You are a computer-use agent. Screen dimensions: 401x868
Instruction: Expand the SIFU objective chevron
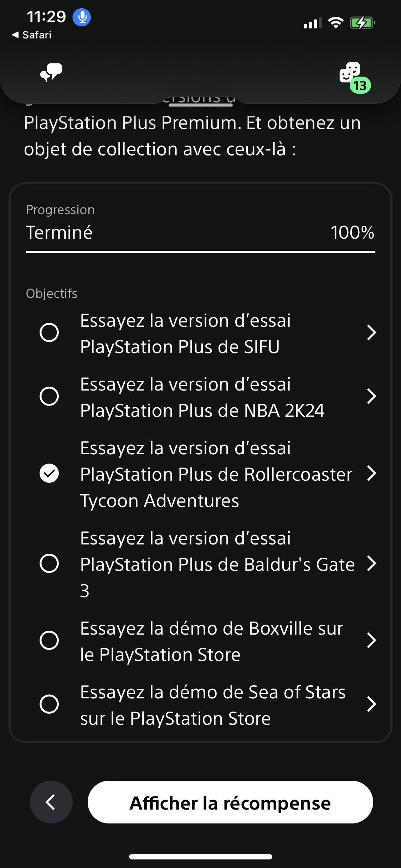(371, 333)
